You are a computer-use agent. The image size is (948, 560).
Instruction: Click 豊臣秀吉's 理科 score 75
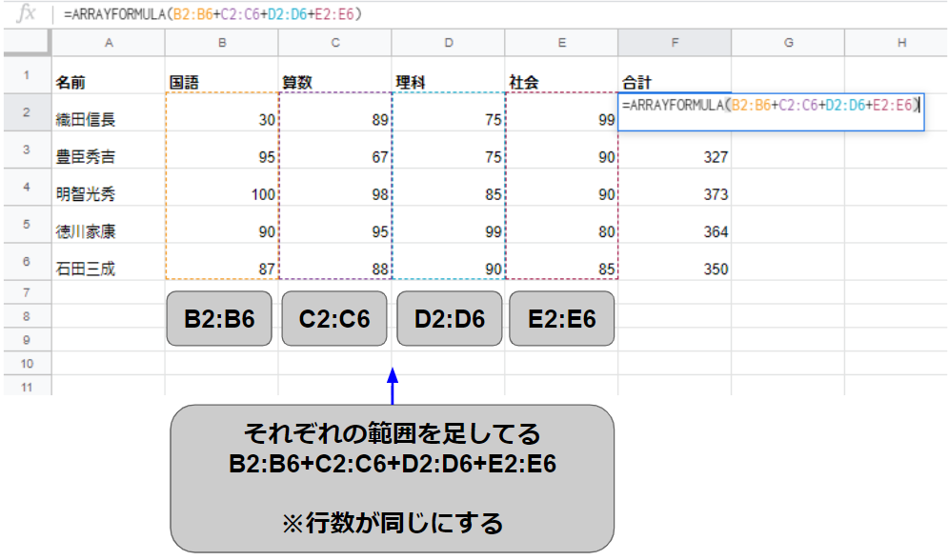[x=449, y=150]
